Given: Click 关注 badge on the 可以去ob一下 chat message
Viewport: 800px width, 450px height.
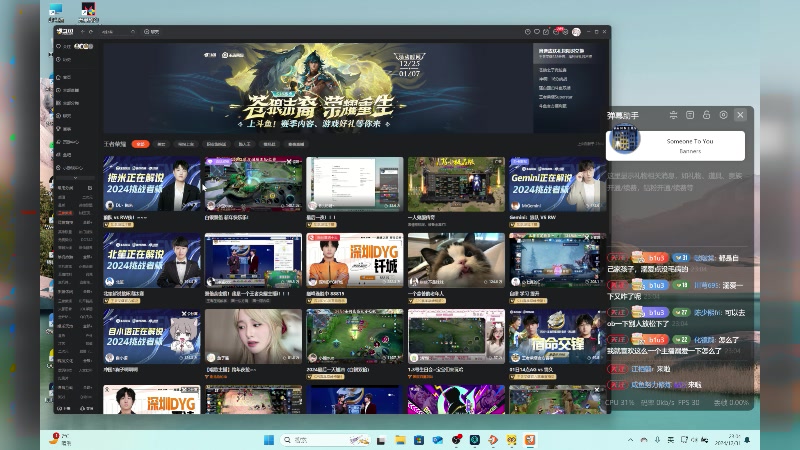Looking at the screenshot, I should click(617, 312).
